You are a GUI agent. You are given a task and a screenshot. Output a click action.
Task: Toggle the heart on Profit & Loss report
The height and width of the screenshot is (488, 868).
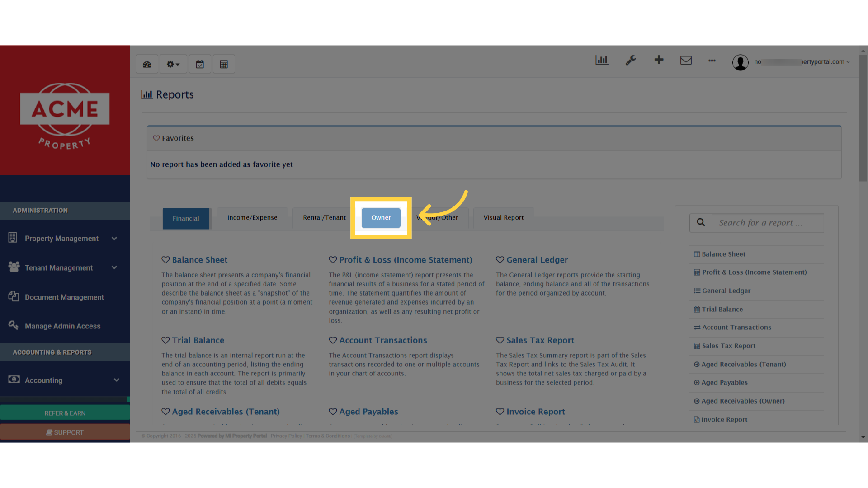pos(333,259)
